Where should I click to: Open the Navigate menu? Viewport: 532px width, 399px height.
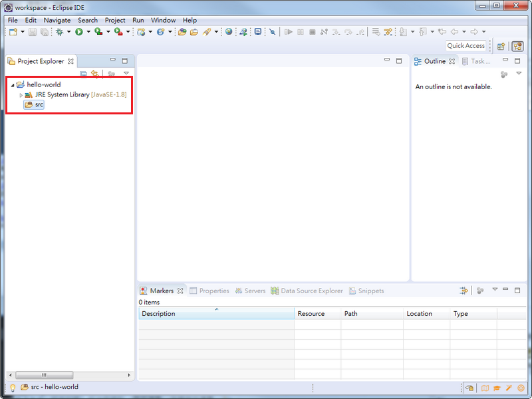pyautogui.click(x=57, y=20)
